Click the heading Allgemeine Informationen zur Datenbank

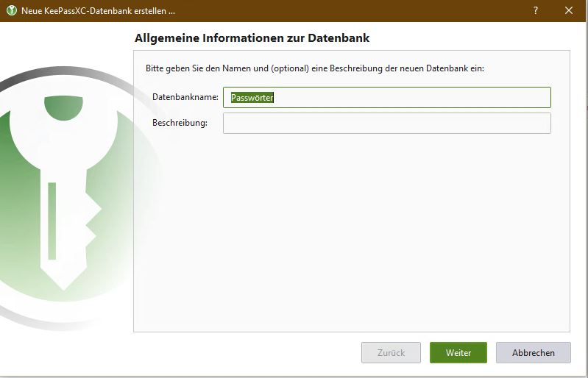click(252, 38)
